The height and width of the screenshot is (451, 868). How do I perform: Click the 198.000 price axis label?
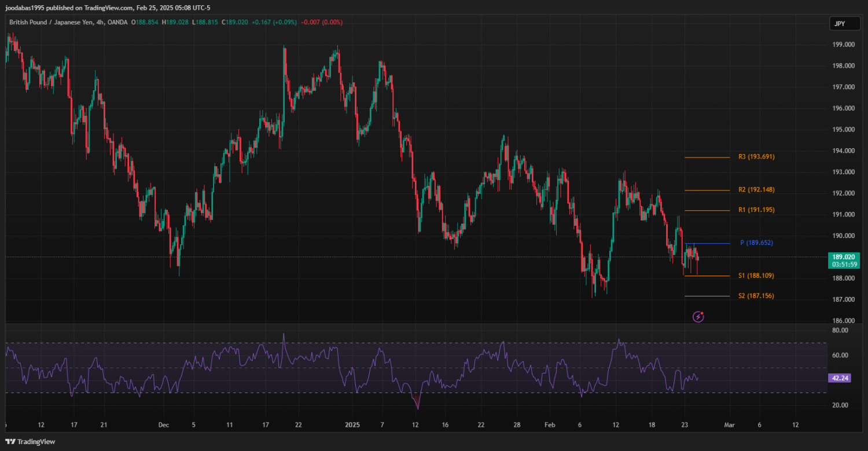click(x=844, y=65)
